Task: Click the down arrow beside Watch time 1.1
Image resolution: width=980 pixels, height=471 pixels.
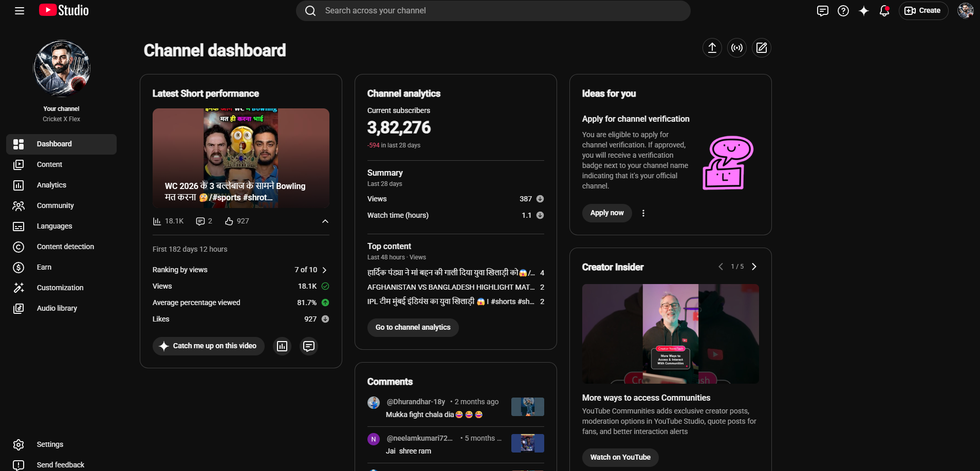Action: point(540,215)
